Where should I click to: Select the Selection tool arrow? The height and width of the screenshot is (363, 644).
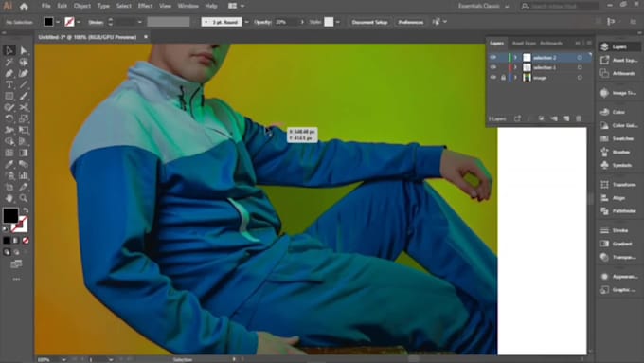coord(9,50)
